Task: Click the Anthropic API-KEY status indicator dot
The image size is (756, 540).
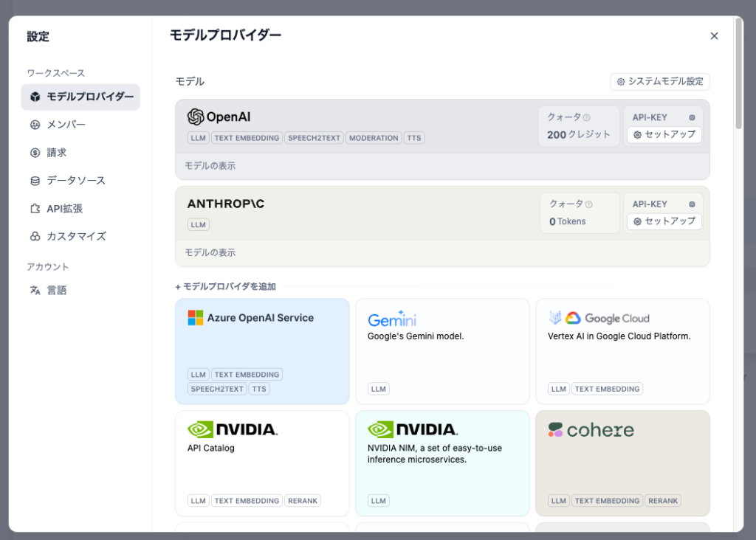Action: pos(692,204)
